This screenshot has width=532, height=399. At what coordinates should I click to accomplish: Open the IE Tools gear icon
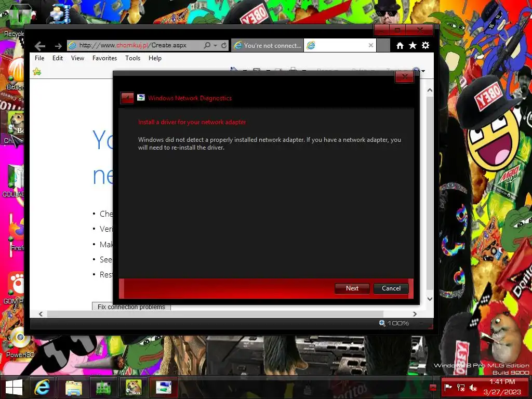pyautogui.click(x=425, y=46)
